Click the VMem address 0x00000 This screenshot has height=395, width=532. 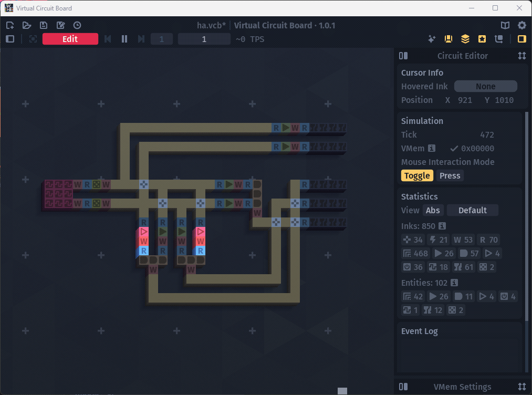[477, 148]
